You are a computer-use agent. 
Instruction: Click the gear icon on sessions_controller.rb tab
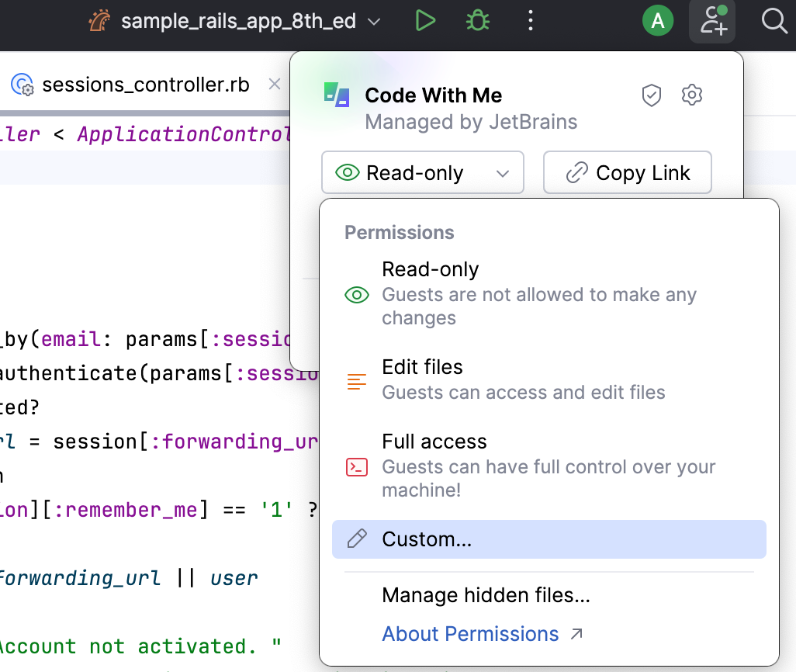[x=22, y=85]
